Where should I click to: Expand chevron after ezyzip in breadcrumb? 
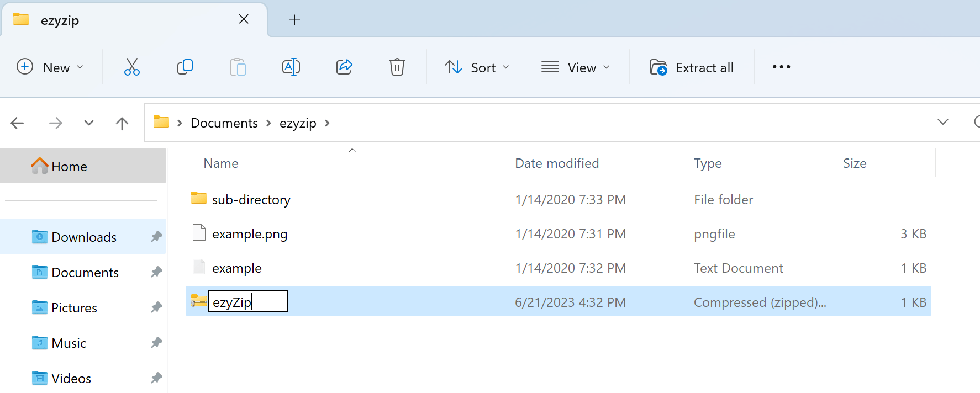[x=327, y=123]
